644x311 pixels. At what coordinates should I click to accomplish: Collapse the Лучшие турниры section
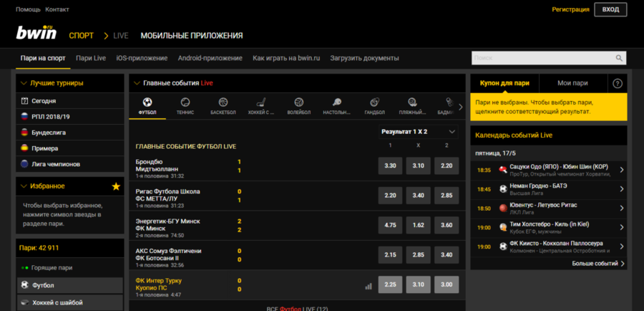tap(24, 83)
